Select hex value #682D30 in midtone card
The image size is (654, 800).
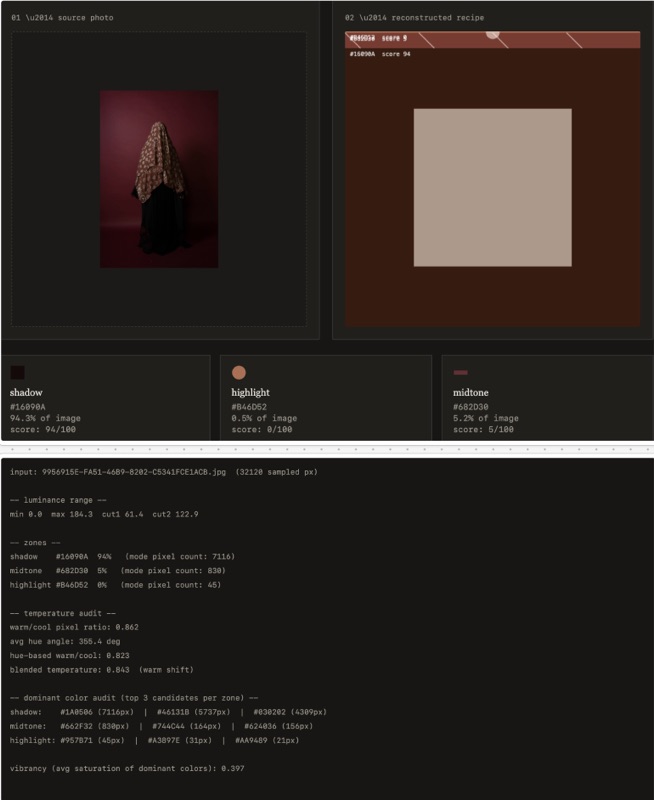coord(471,407)
